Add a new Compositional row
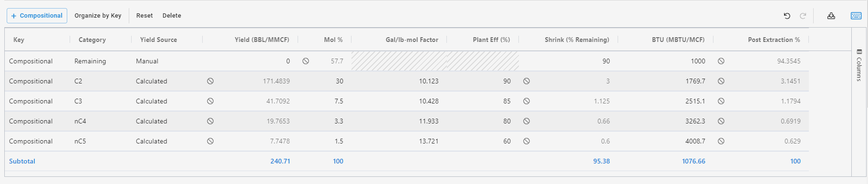This screenshot has height=184, width=868. (37, 16)
